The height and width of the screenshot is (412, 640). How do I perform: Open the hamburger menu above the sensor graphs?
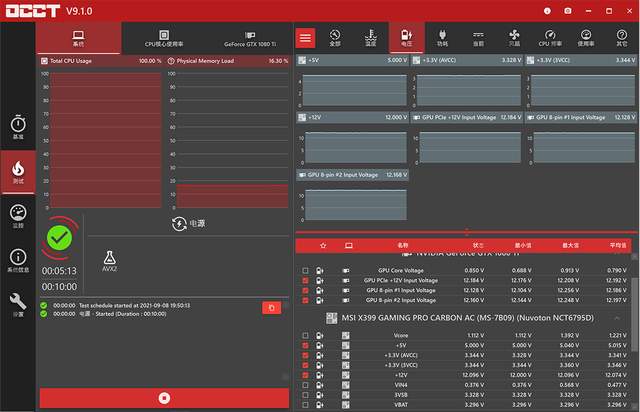(306, 38)
